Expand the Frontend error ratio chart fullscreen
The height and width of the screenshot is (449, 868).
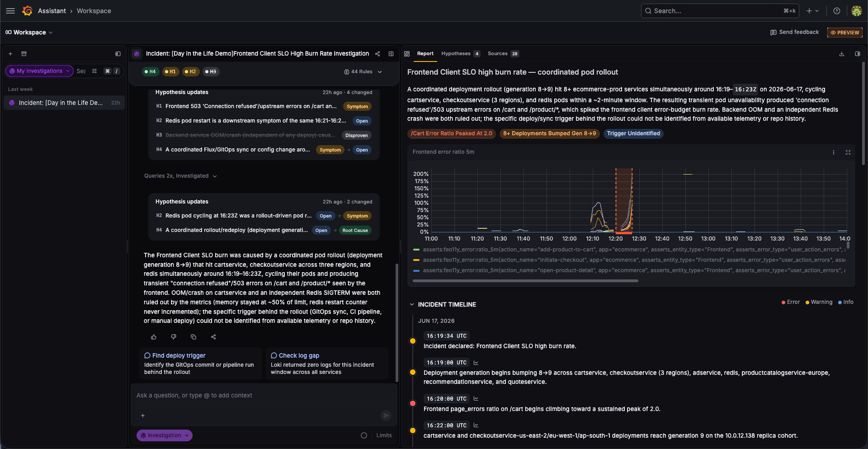tap(848, 152)
